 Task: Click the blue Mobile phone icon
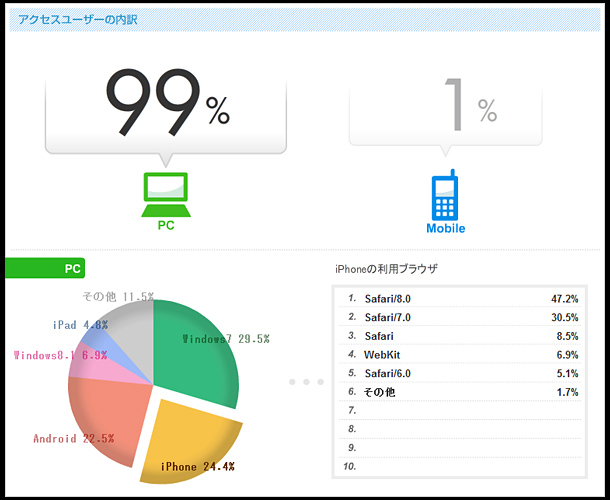coord(445,195)
